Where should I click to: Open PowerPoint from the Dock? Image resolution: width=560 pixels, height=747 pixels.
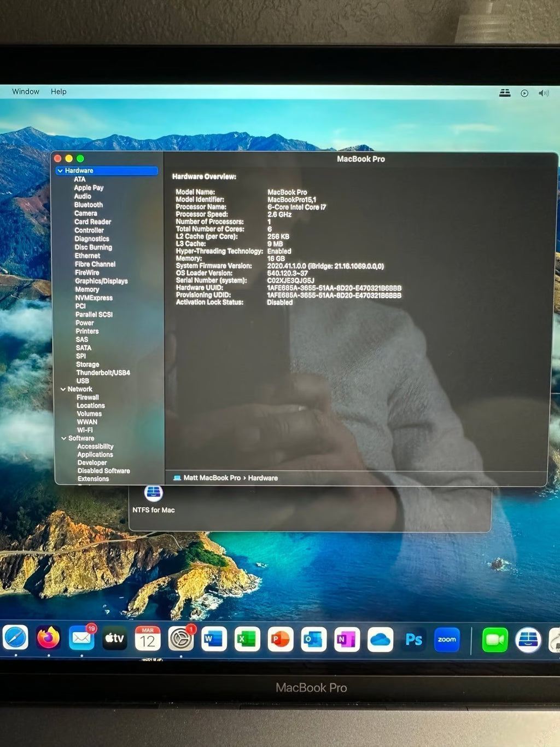tap(280, 640)
